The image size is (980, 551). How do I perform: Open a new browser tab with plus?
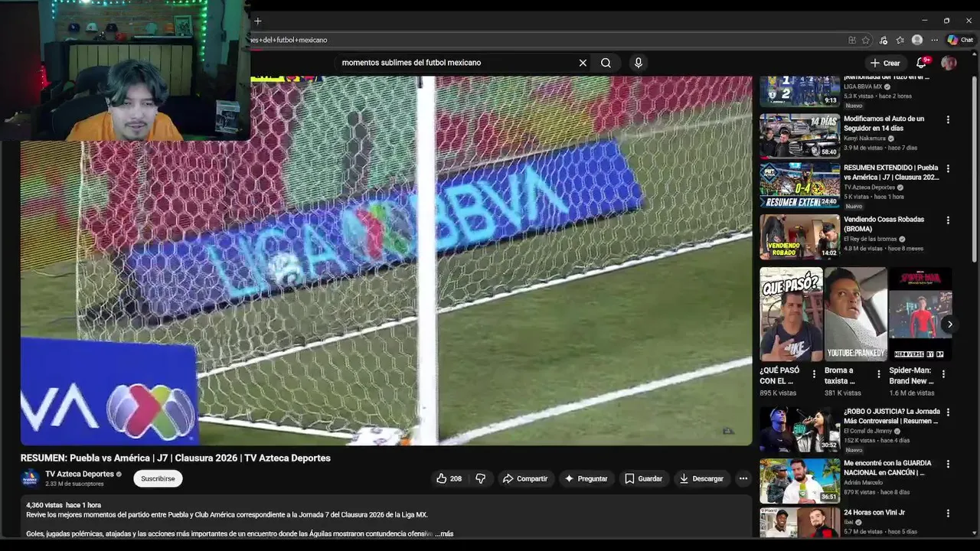click(x=257, y=21)
